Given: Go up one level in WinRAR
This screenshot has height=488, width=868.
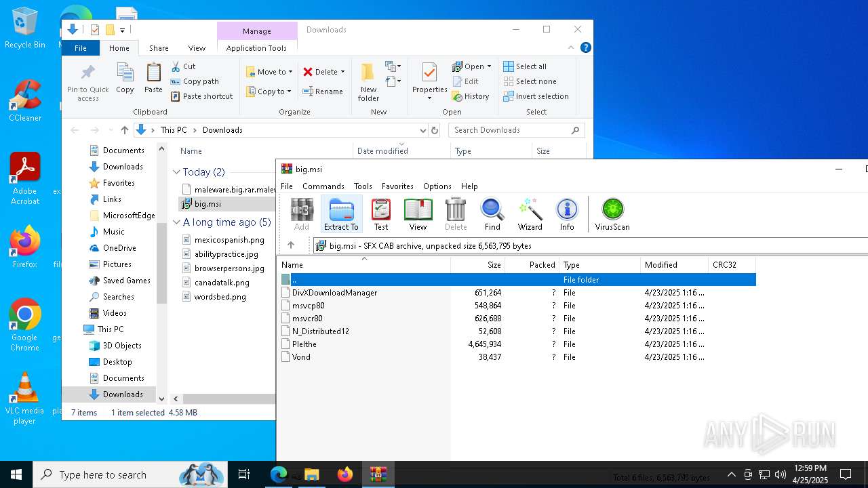Looking at the screenshot, I should [x=291, y=245].
